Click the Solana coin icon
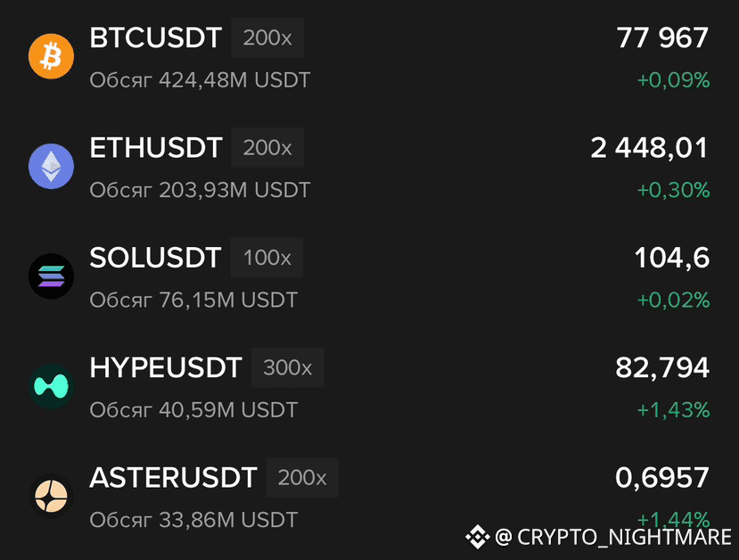 pos(51,276)
